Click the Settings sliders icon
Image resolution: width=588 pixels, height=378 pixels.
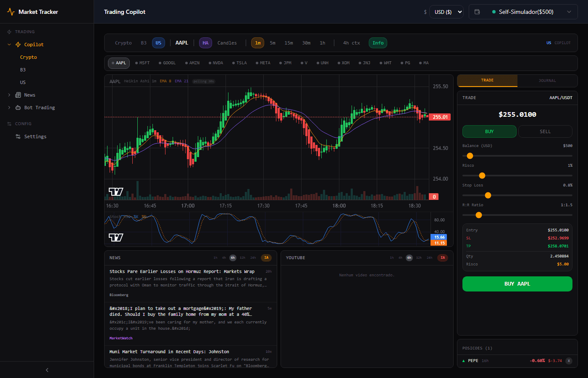pyautogui.click(x=18, y=136)
